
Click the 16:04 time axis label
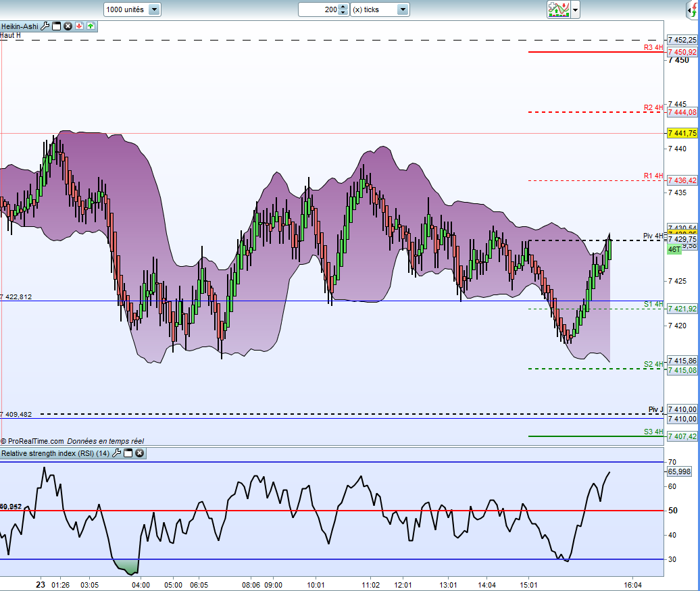(x=632, y=585)
